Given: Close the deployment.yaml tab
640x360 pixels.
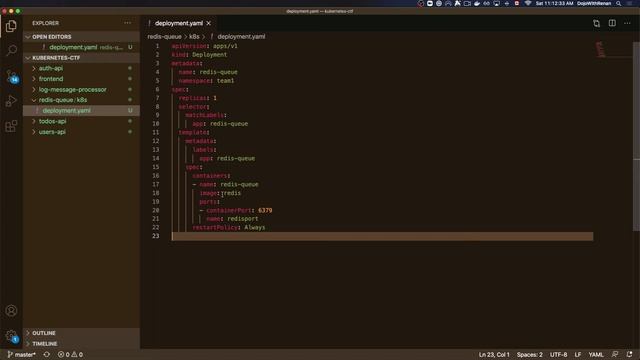Looking at the screenshot, I should click(209, 23).
